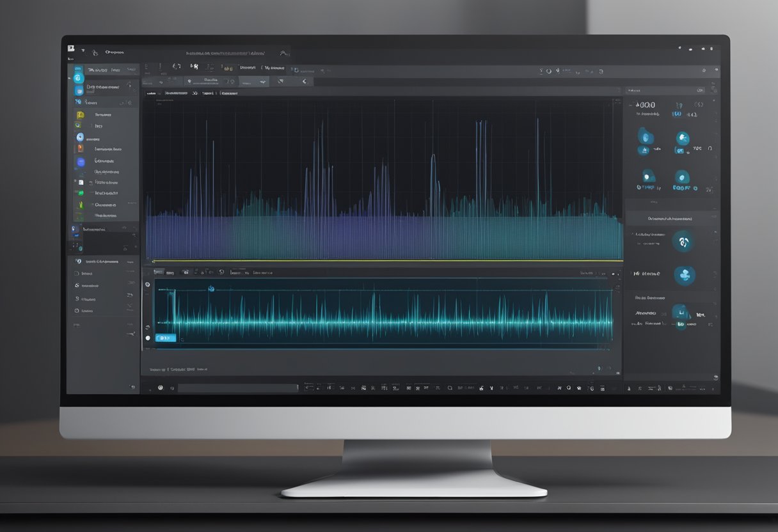778x532 pixels.
Task: Open the magnifying glass in the bottom toolbar
Action: pyautogui.click(x=450, y=387)
